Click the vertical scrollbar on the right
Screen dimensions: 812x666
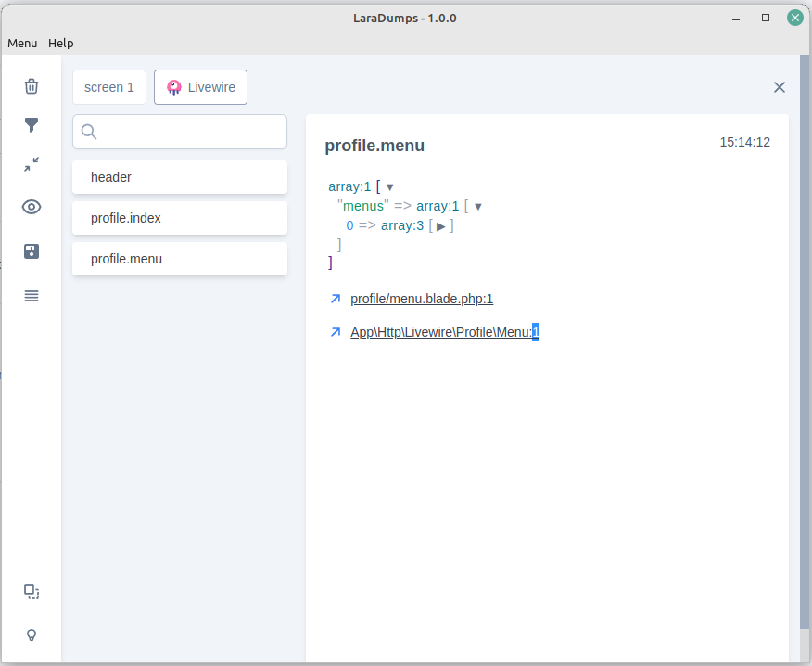(805, 342)
